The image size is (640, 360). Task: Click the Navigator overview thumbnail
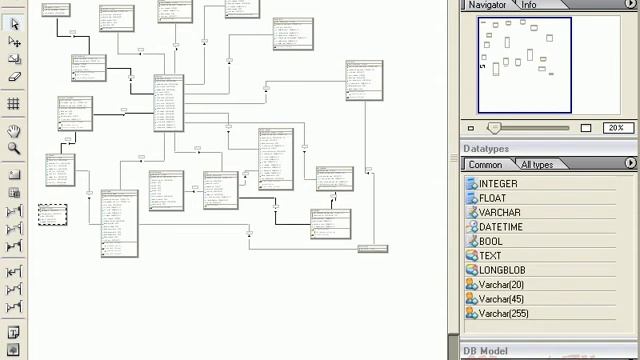click(524, 65)
